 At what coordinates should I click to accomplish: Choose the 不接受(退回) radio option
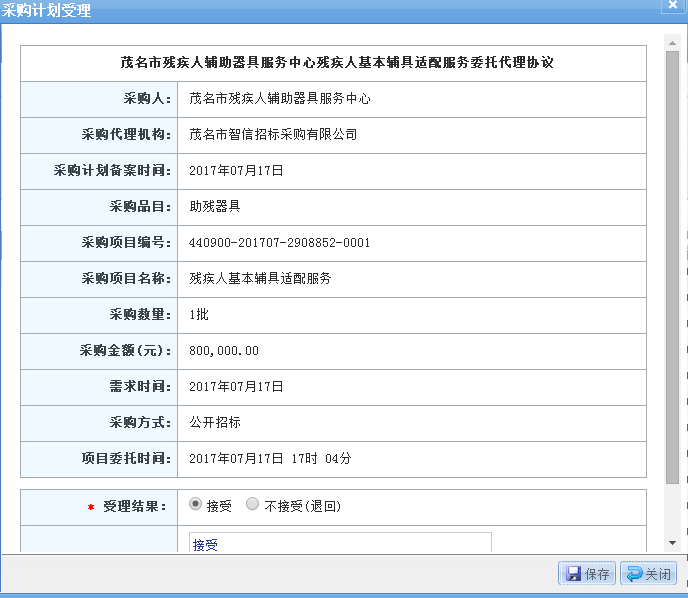click(x=252, y=505)
